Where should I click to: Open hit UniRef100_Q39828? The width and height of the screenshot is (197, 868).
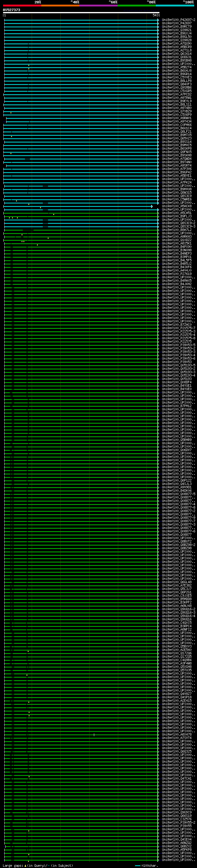pos(177,40)
